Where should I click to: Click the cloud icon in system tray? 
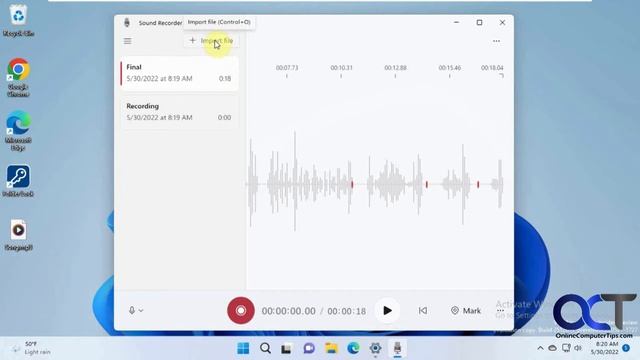pos(552,348)
